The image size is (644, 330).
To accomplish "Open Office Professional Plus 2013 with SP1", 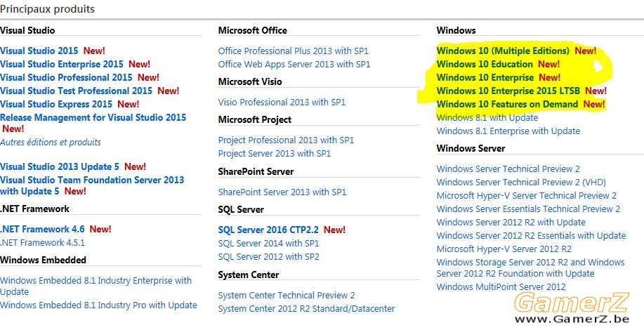I will (294, 51).
